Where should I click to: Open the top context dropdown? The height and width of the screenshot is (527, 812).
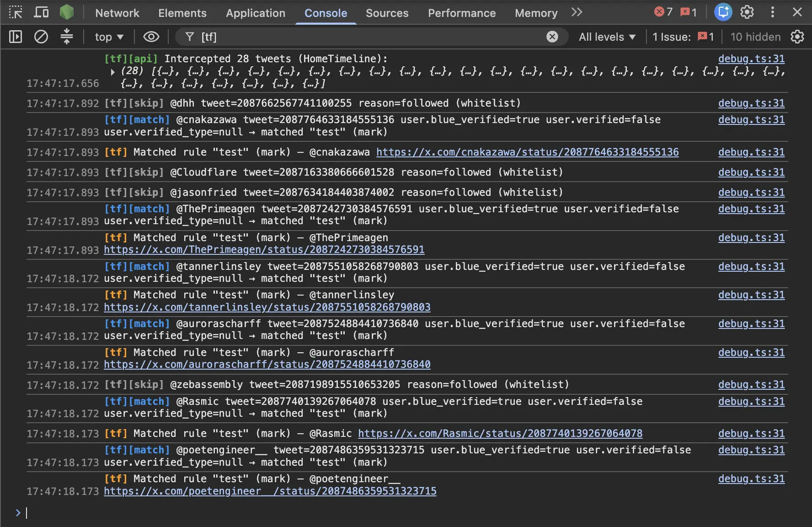[x=109, y=37]
